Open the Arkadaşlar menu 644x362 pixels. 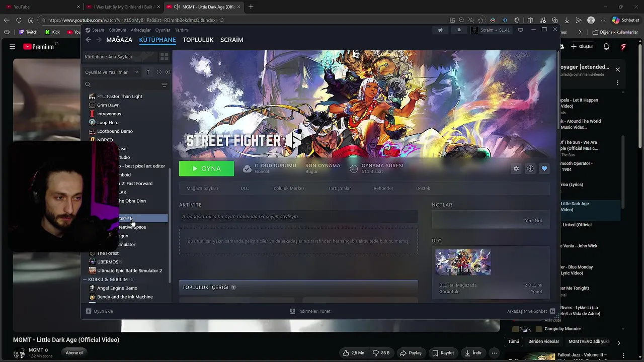[141, 30]
